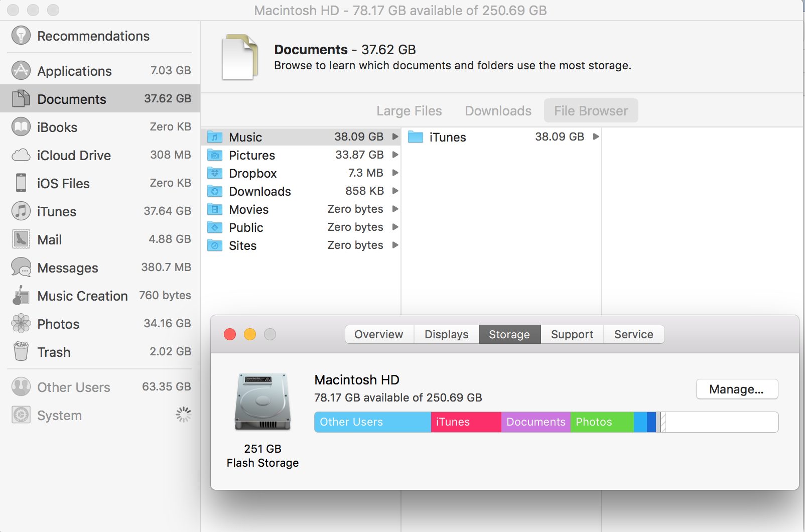
Task: Click the Pictures folder icon
Action: tap(215, 155)
